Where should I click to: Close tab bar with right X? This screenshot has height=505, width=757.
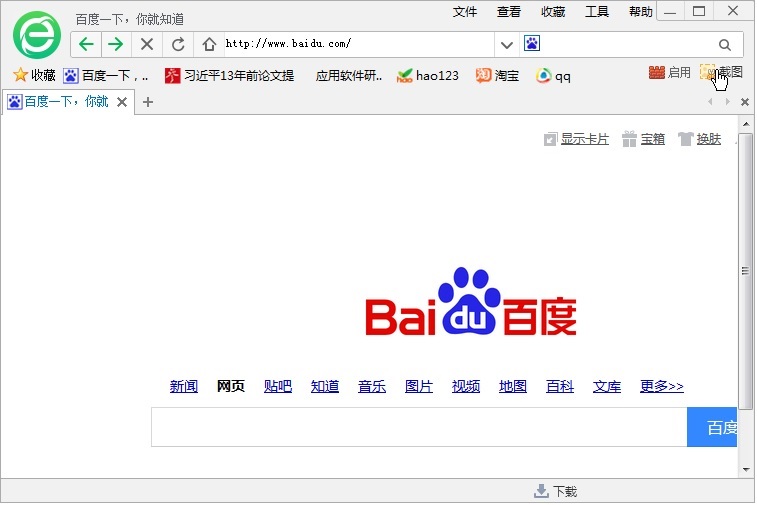(x=745, y=102)
